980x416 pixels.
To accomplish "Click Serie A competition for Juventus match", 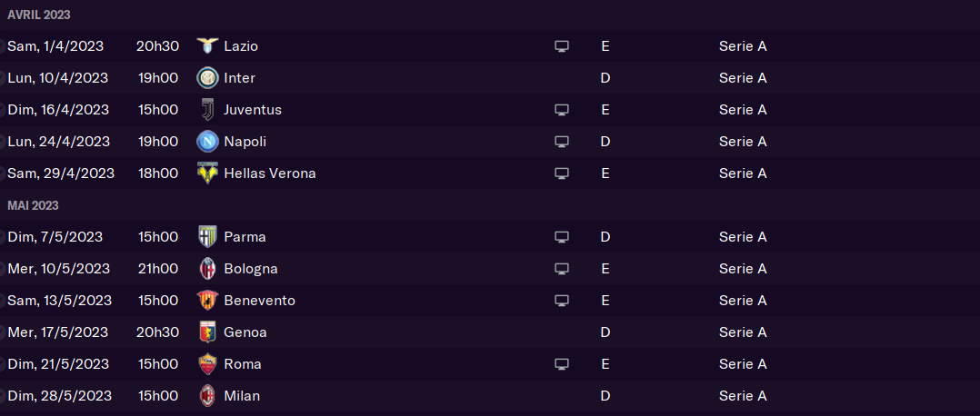I will click(x=743, y=109).
